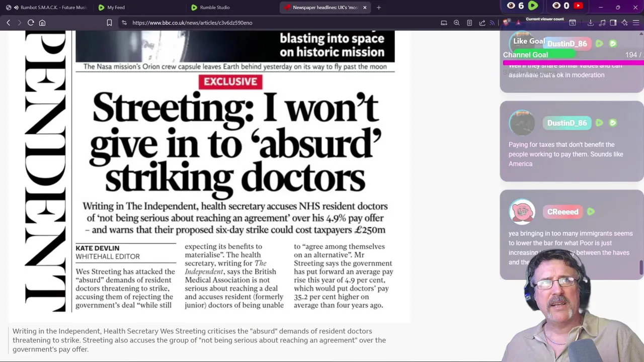Click DustinD_86 username in taxes message
Screen dimensions: 644x362
pyautogui.click(x=567, y=123)
